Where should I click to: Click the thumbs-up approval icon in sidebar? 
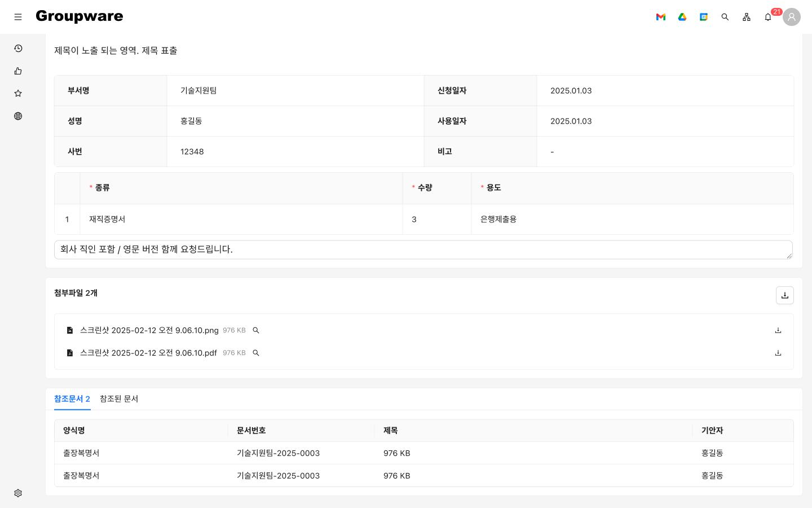pos(18,71)
